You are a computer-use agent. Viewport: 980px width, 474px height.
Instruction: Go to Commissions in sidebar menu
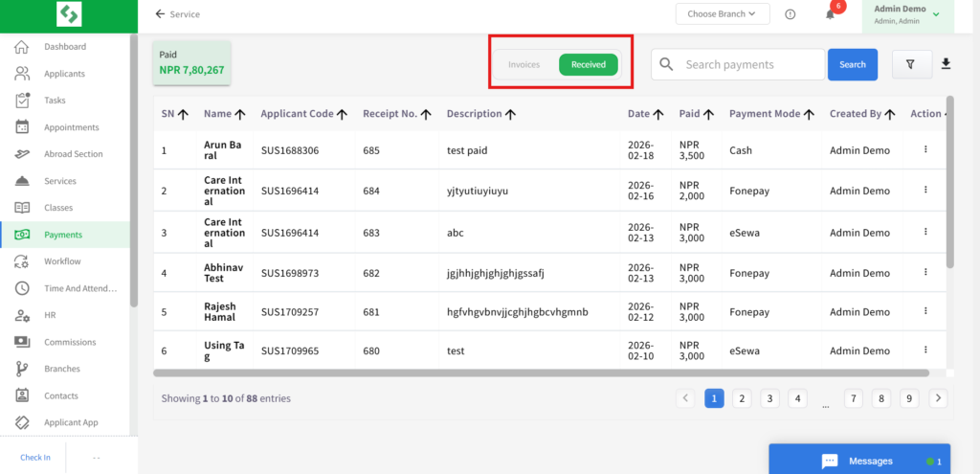pos(70,342)
